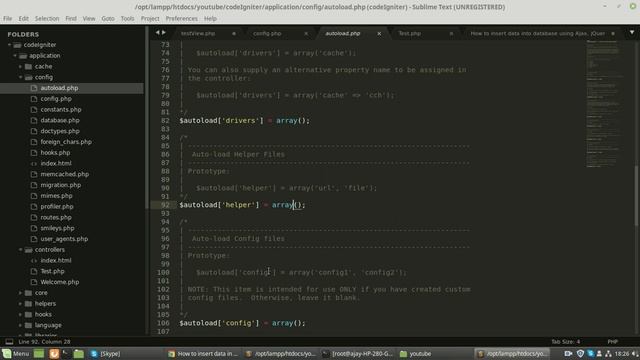
Task: Open Test.php in controllers folder
Action: 52,271
